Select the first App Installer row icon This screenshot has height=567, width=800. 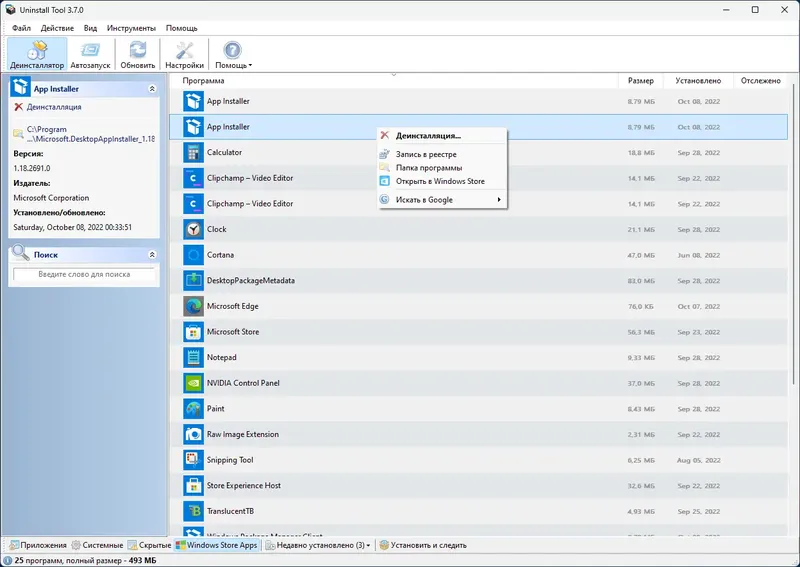point(193,101)
